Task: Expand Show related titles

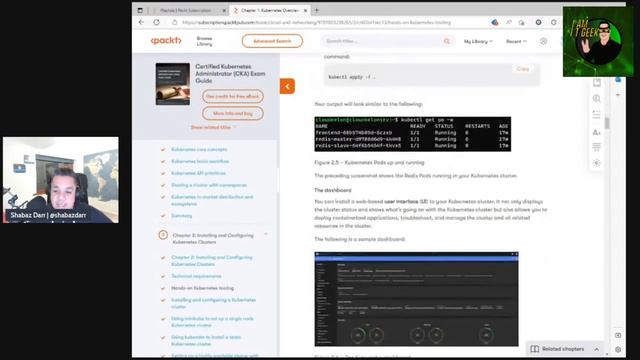Action: pos(213,127)
